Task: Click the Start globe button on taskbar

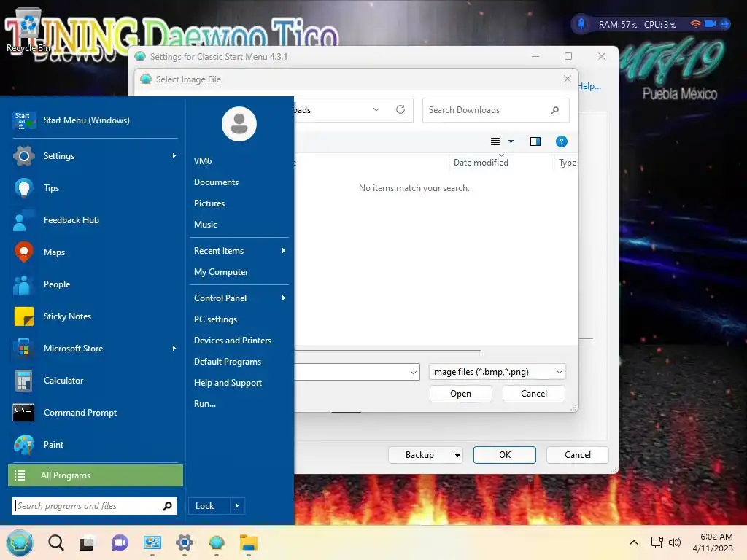Action: [x=20, y=542]
